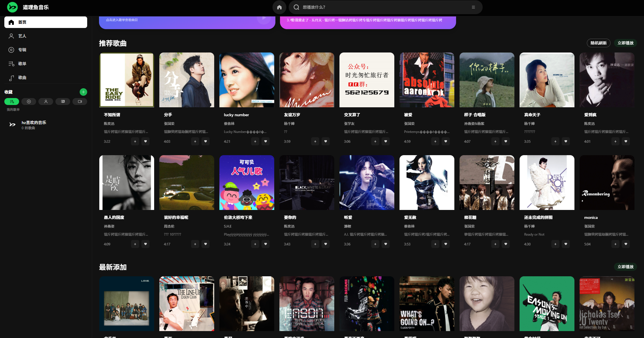Click the green fish app logo
The image size is (644, 338).
[12, 7]
